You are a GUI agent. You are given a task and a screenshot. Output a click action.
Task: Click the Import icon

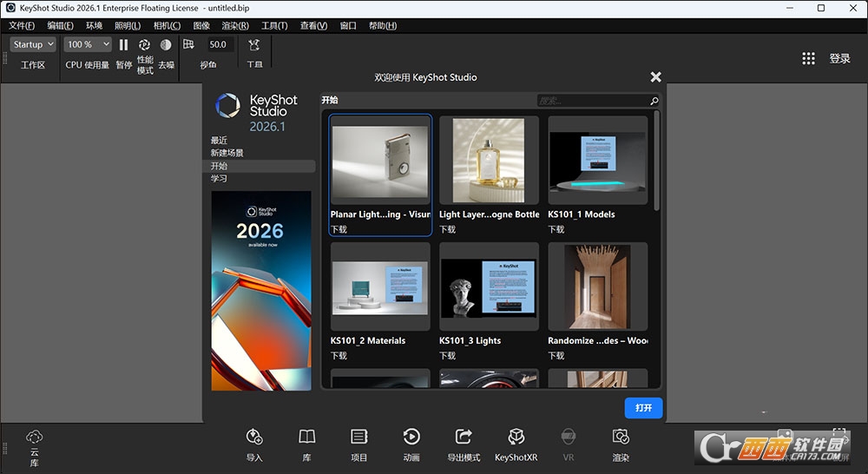tap(254, 437)
